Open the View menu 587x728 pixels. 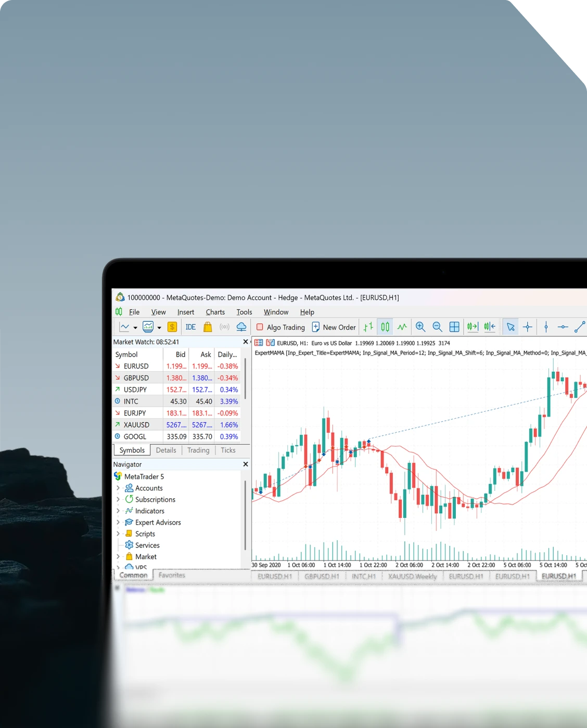[158, 312]
